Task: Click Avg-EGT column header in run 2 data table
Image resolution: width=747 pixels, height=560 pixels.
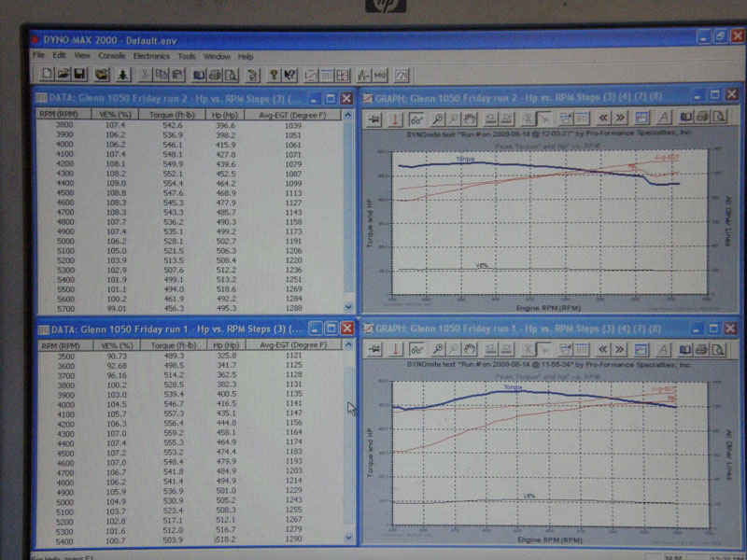Action: click(x=293, y=115)
